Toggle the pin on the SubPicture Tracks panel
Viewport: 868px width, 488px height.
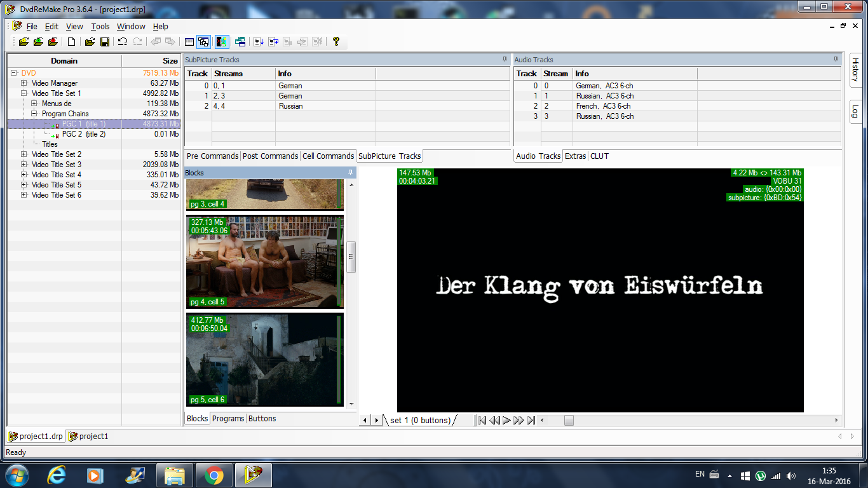pyautogui.click(x=505, y=59)
